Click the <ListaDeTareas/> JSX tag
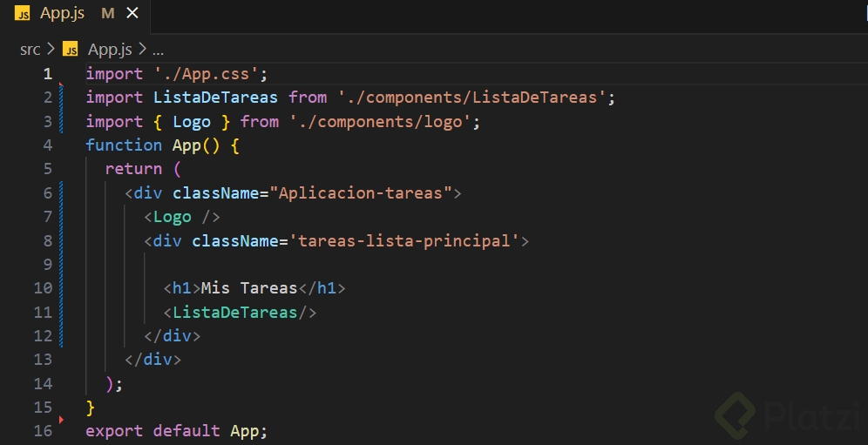This screenshot has height=445, width=868. click(x=240, y=312)
